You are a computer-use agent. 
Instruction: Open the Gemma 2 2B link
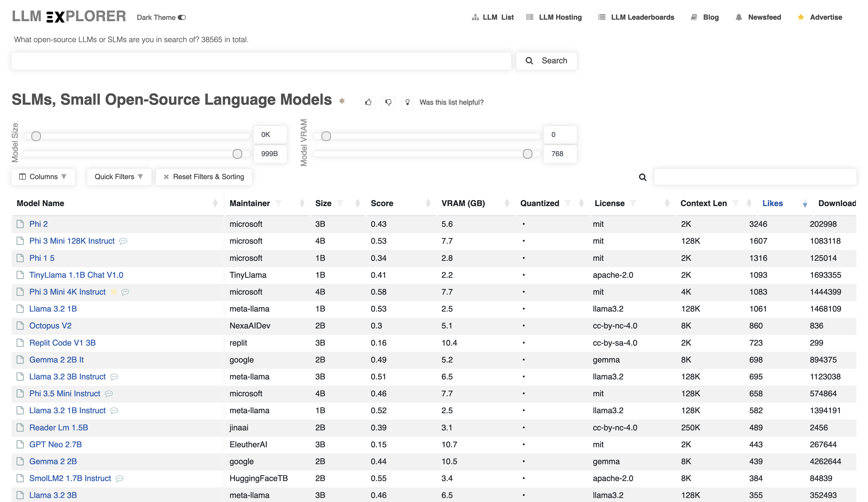click(53, 461)
